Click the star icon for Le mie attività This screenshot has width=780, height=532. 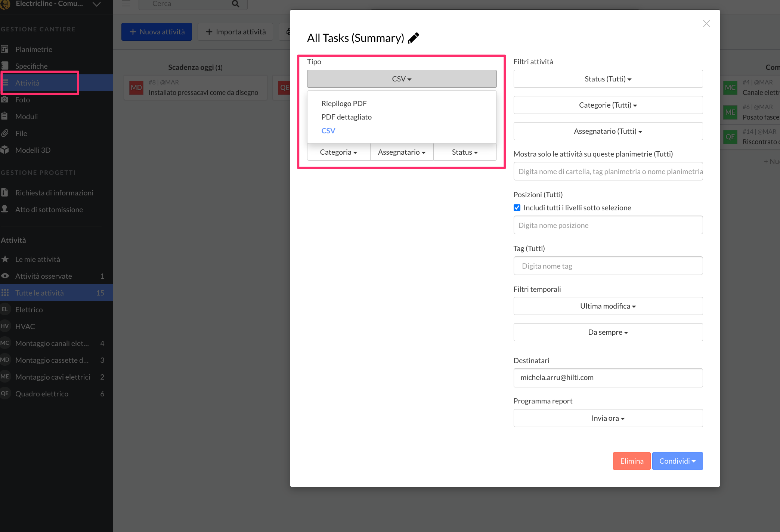click(x=5, y=259)
